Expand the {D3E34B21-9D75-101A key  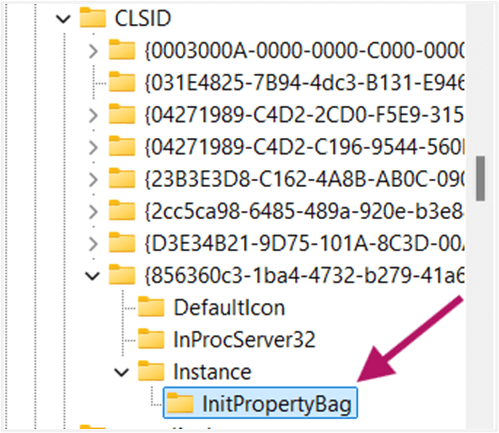click(93, 244)
